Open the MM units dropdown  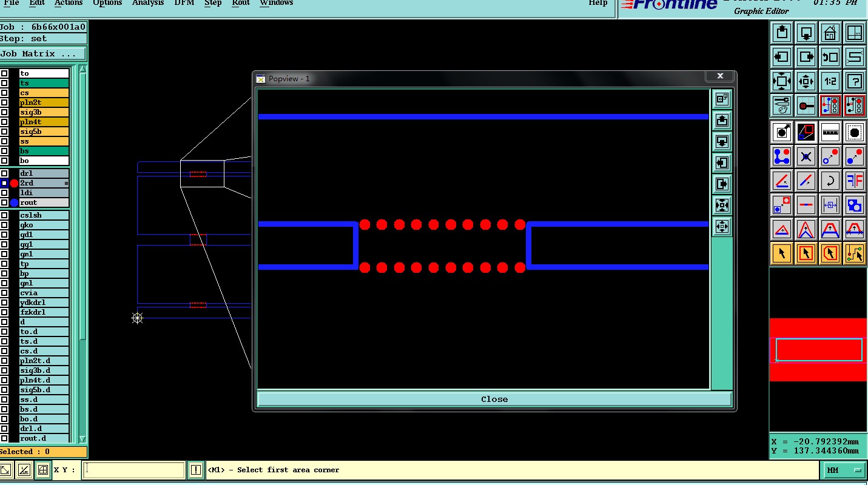pyautogui.click(x=844, y=470)
